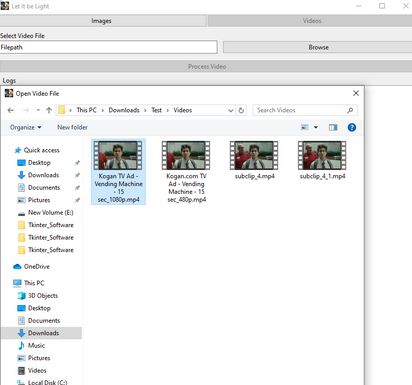Open the blue help question-mark icon
412x385 pixels.
(x=352, y=127)
